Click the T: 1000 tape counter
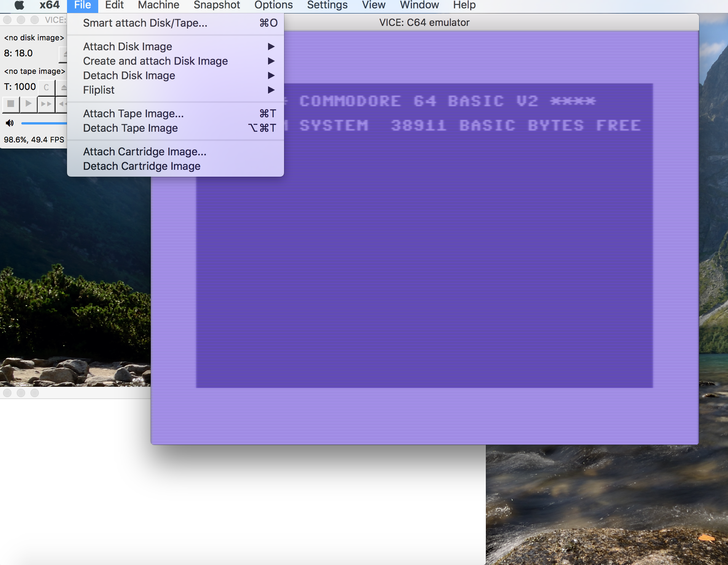Screen dimensions: 728x565 tap(20, 87)
